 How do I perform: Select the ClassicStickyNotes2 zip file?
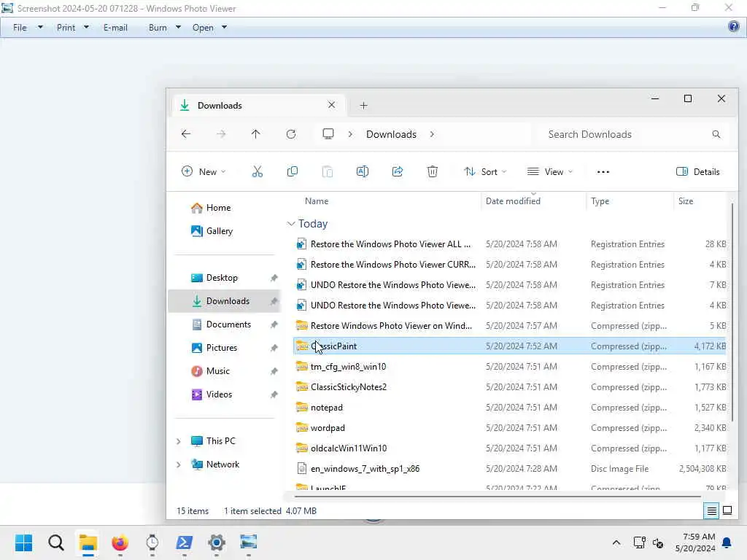point(510,387)
